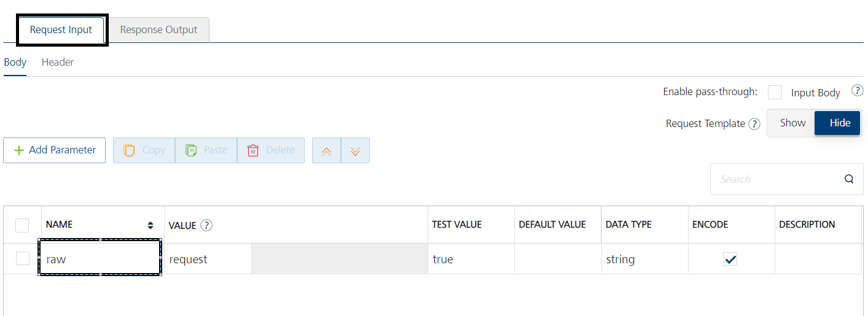Open the Header sub-tab
The height and width of the screenshot is (316, 868).
pos(58,62)
